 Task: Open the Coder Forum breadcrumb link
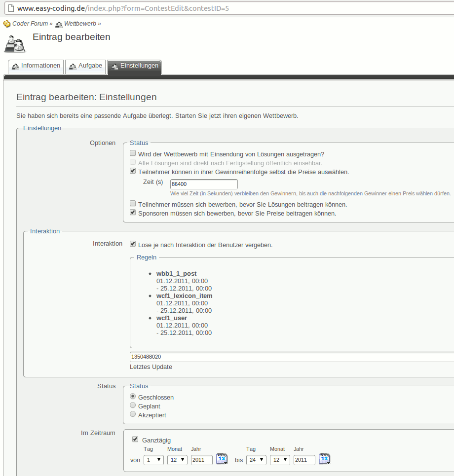tap(30, 24)
